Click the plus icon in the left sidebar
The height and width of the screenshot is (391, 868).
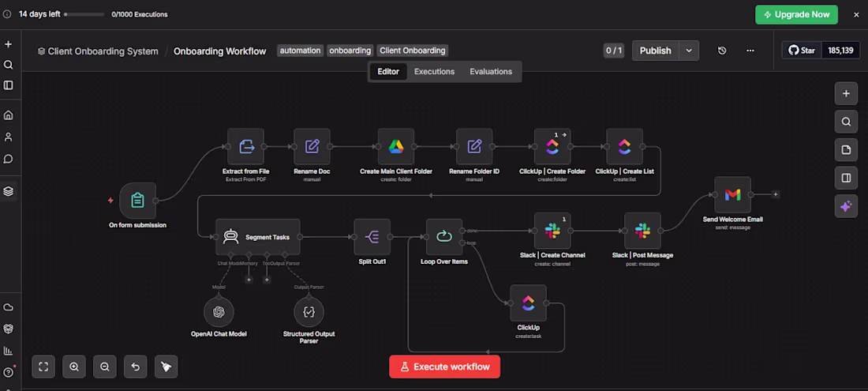pos(9,44)
